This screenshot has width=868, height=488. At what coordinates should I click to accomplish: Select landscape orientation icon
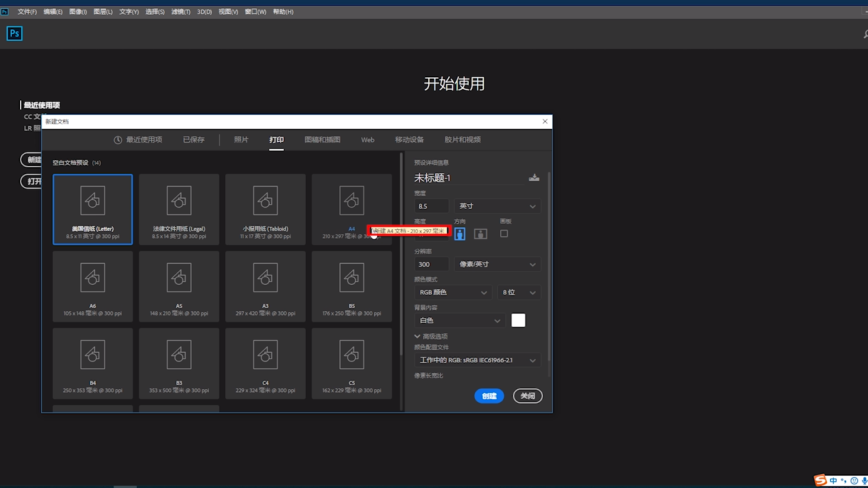tap(481, 234)
